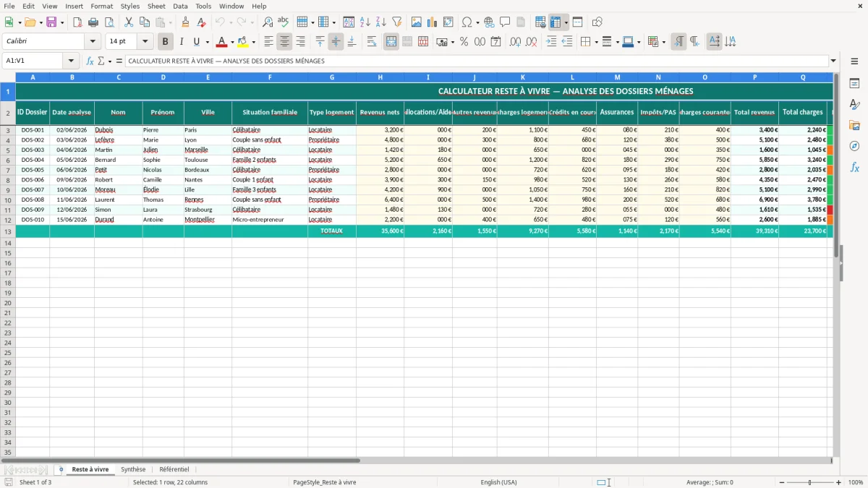868x488 pixels.
Task: Open the Save button dropdown arrow
Action: (61, 22)
